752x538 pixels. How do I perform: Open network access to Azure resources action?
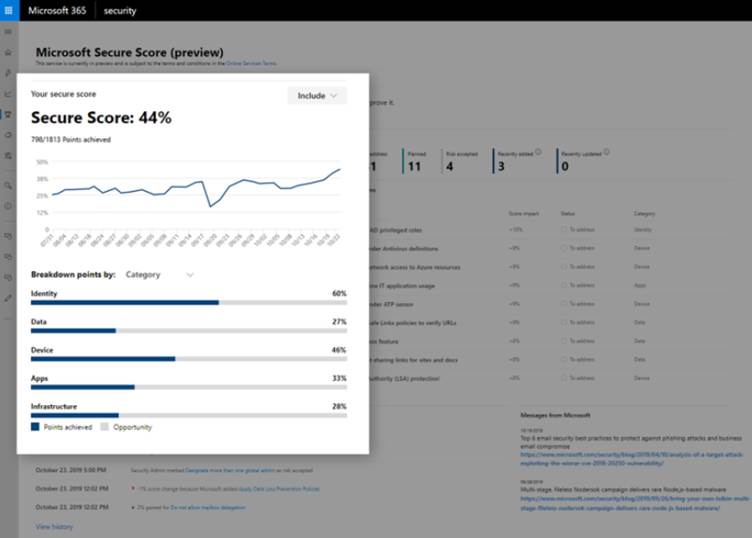click(415, 267)
